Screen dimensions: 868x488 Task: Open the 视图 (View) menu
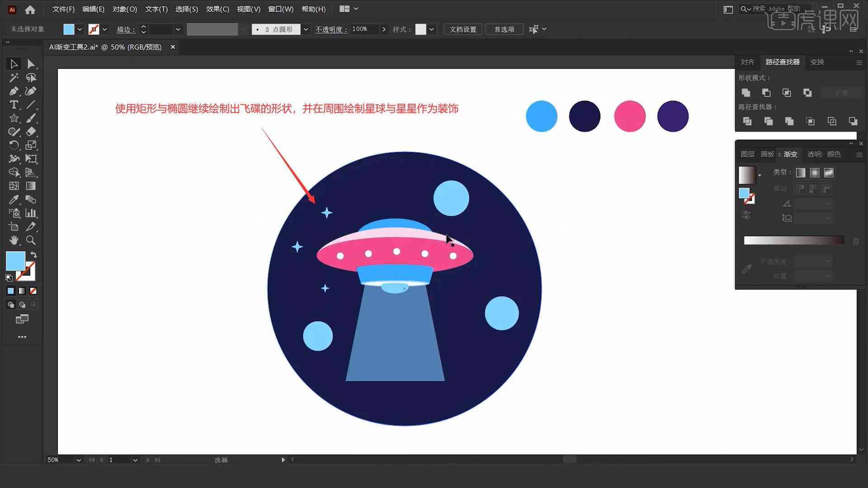tap(247, 8)
